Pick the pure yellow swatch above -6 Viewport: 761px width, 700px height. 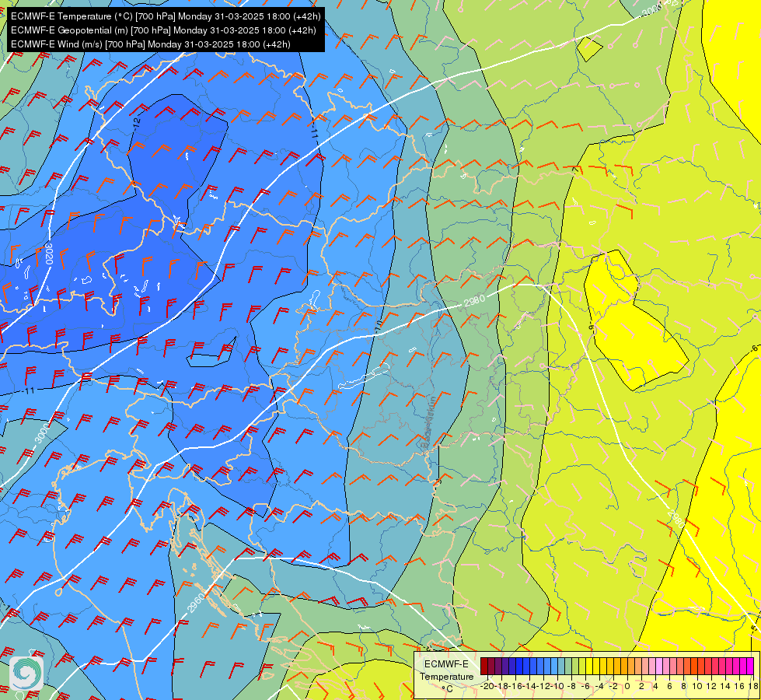coord(589,666)
